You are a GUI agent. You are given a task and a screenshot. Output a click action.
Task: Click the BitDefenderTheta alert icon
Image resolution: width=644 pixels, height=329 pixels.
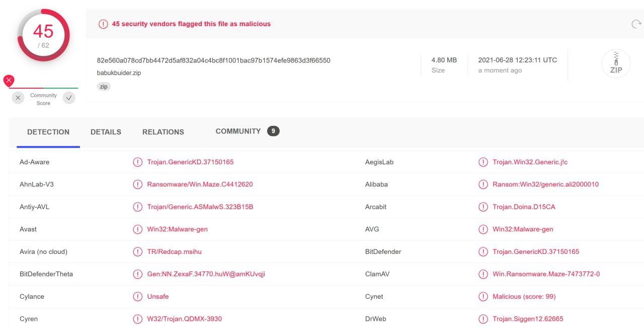[137, 274]
